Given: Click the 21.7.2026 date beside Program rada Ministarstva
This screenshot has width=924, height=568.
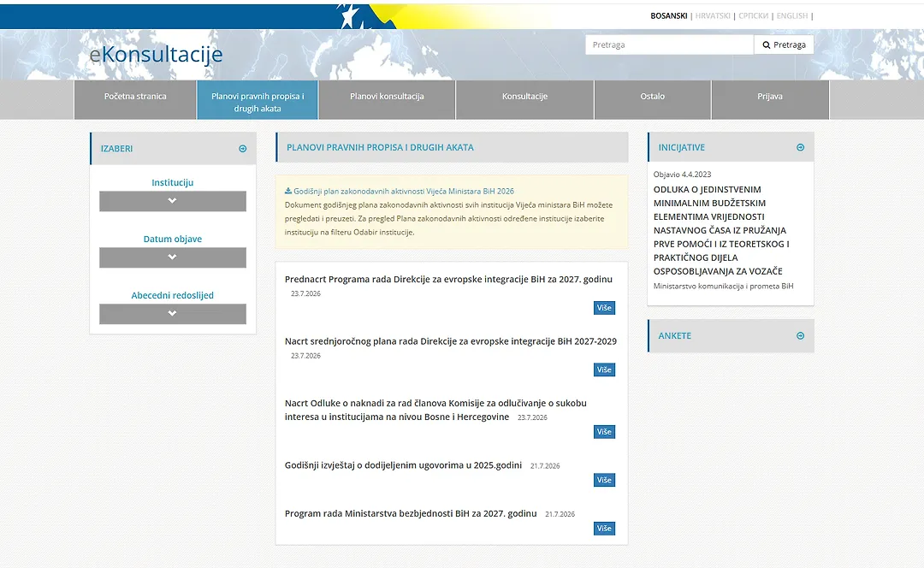Looking at the screenshot, I should 560,514.
